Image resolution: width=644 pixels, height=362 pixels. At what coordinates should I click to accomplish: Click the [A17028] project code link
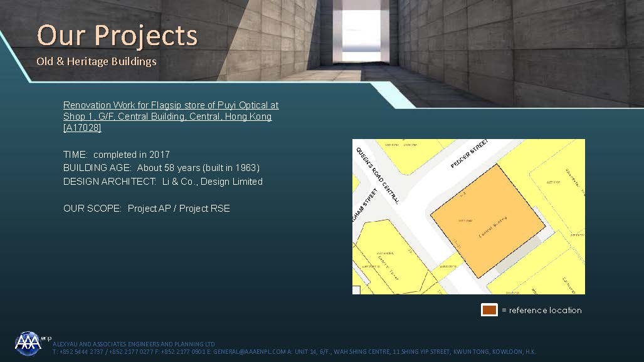coord(82,128)
